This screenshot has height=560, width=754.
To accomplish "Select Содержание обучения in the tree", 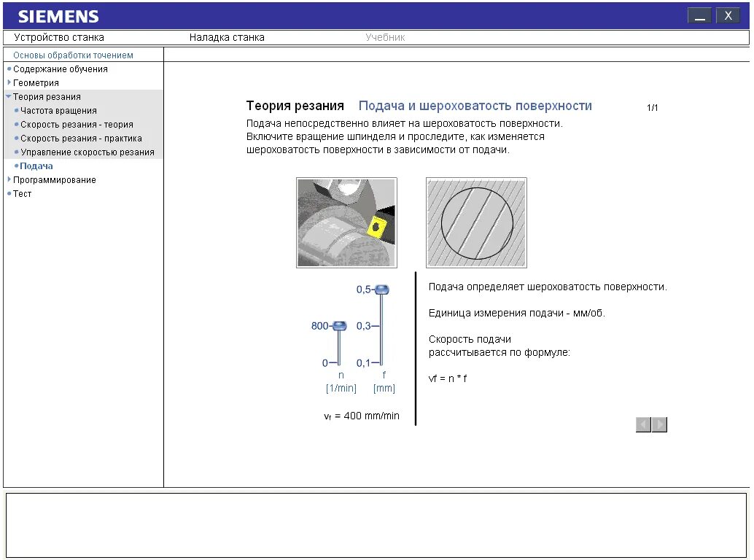I will point(60,69).
